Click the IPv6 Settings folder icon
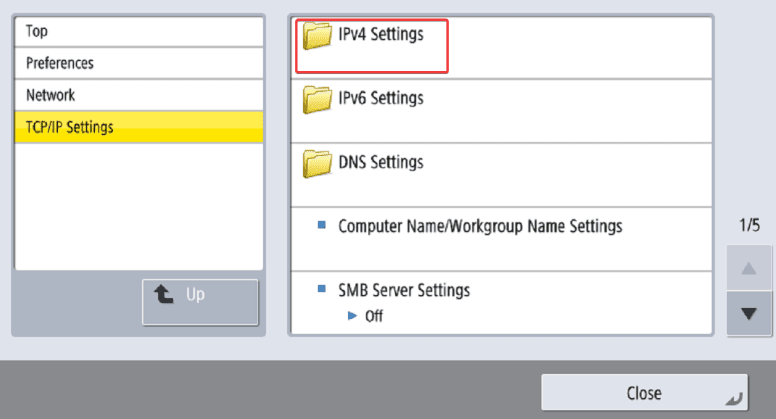Image resolution: width=776 pixels, height=419 pixels. [318, 99]
